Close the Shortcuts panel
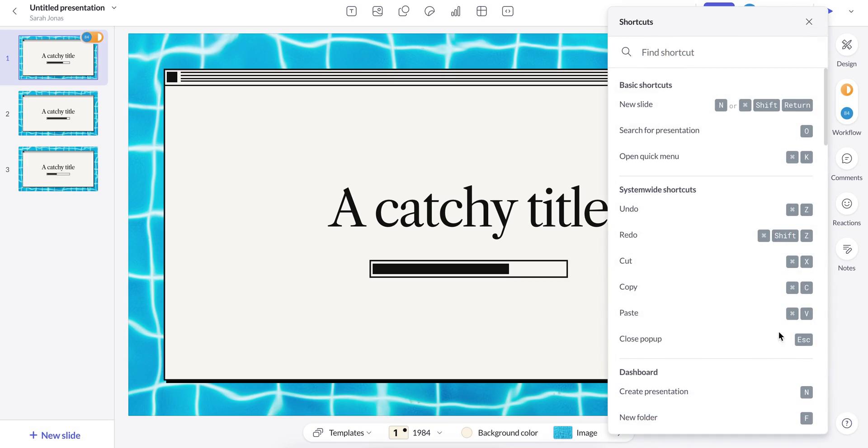 [809, 22]
